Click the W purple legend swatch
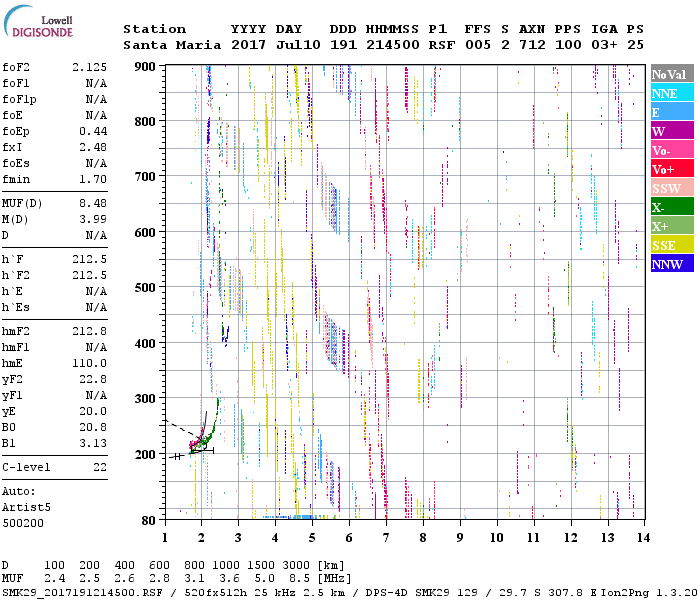Image resolution: width=700 pixels, height=600 pixels. [672, 131]
